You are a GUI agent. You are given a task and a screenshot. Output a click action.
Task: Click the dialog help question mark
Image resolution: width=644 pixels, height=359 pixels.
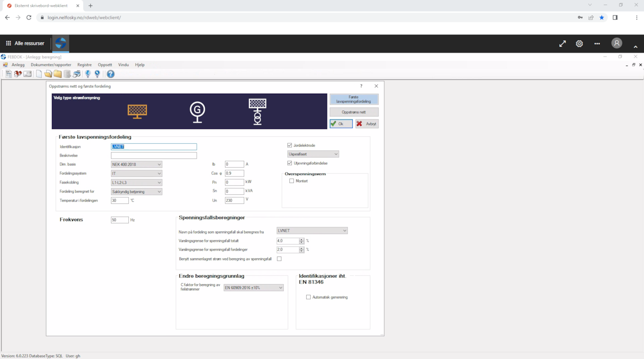361,86
